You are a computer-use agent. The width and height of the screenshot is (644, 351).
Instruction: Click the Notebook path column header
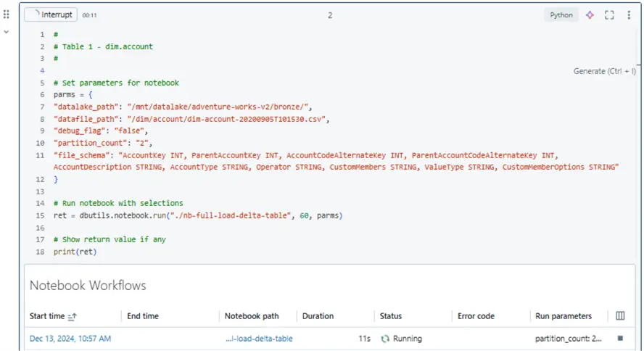click(x=251, y=316)
